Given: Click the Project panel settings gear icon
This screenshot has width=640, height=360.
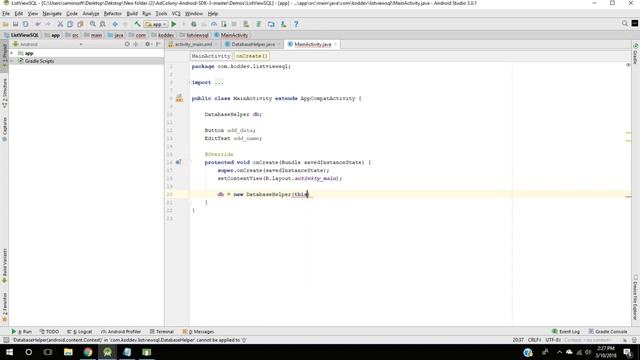Looking at the screenshot, I should point(147,44).
